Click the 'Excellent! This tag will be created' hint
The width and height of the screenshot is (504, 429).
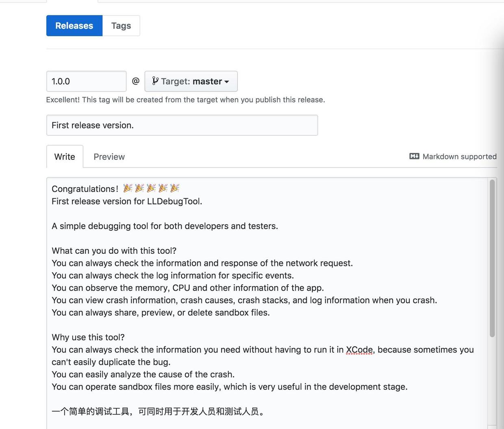pos(185,100)
